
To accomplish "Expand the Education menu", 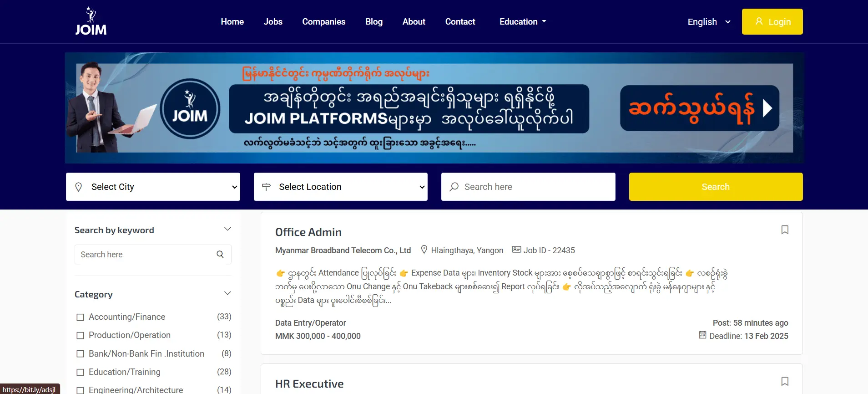I will point(523,21).
